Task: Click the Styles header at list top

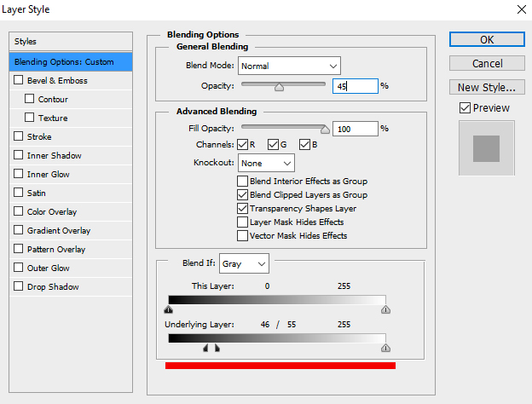Action: pos(71,42)
